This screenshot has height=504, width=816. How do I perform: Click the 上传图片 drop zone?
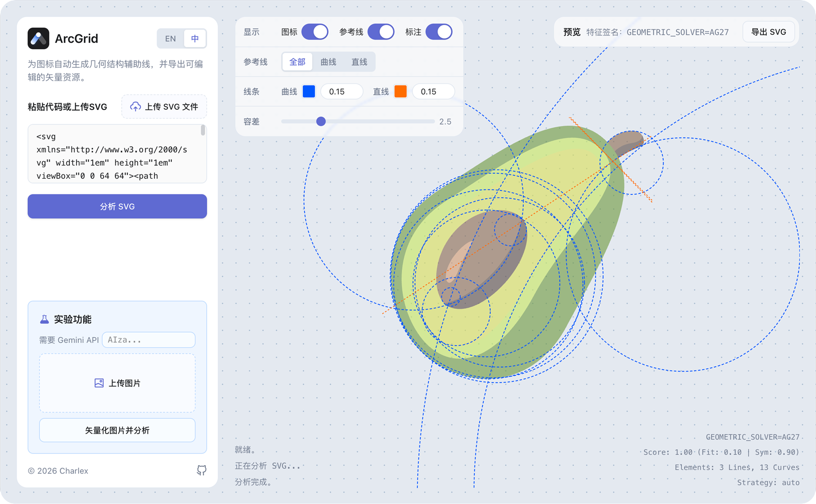point(117,383)
